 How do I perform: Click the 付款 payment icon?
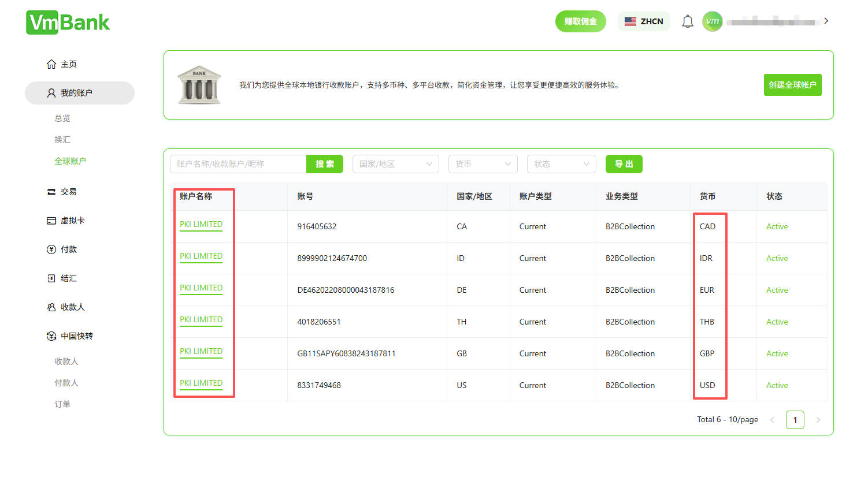pyautogui.click(x=51, y=249)
